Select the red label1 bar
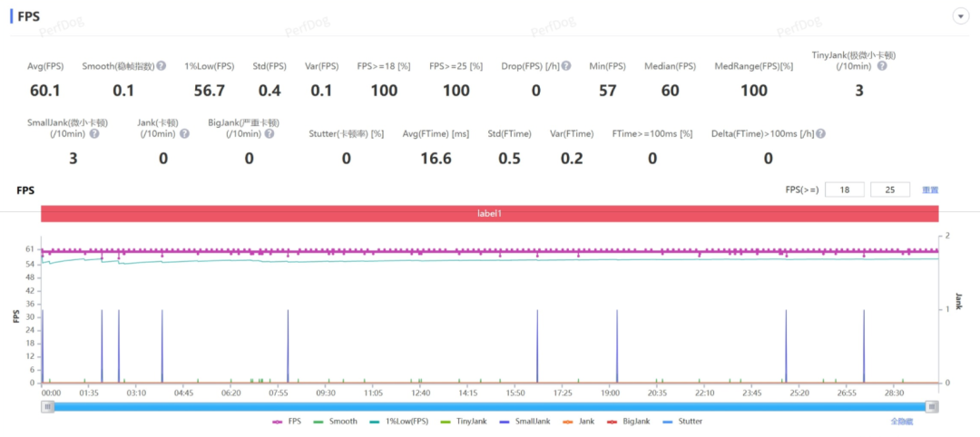This screenshot has width=980, height=437. pyautogui.click(x=490, y=213)
